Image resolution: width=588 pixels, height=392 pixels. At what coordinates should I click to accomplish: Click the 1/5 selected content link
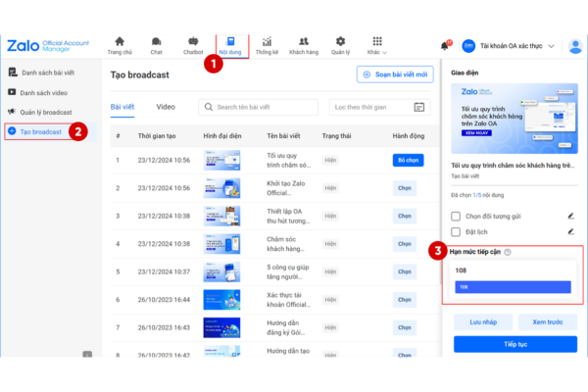[476, 195]
